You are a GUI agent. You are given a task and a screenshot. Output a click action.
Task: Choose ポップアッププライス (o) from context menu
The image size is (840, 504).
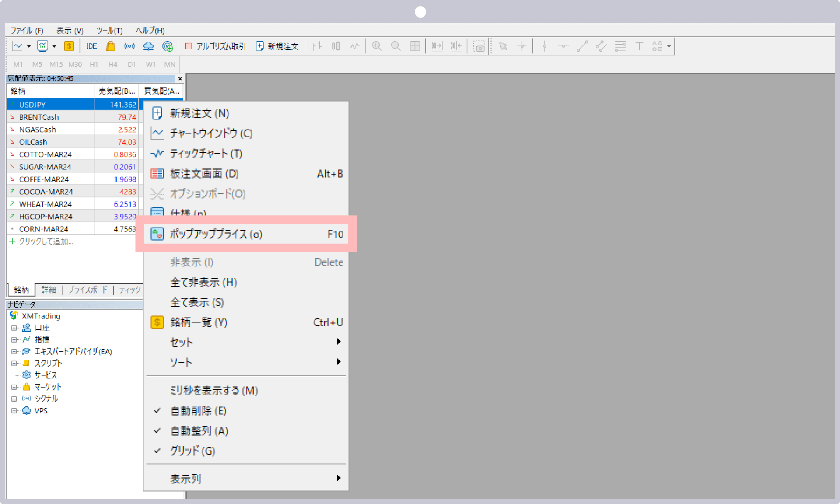(x=246, y=234)
